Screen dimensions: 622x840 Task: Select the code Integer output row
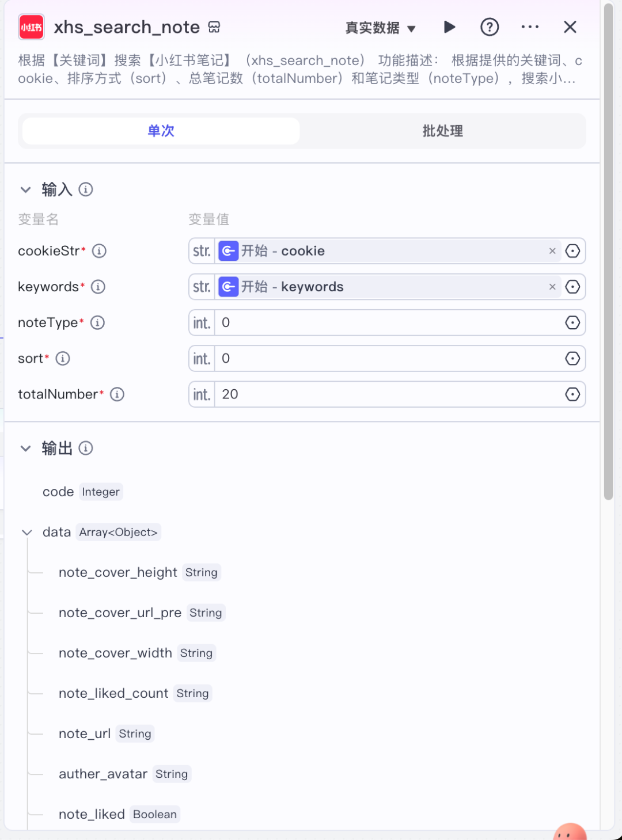click(x=82, y=492)
